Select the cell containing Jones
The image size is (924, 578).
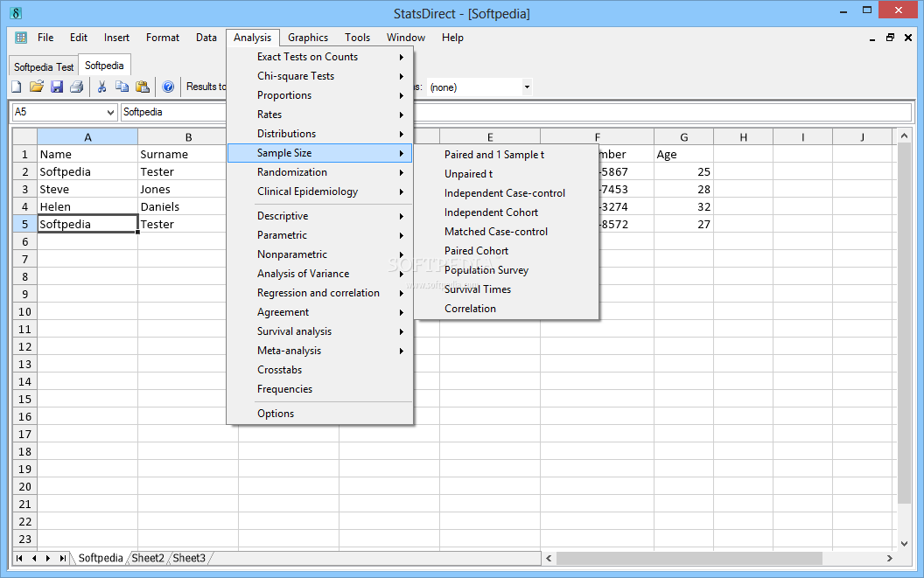189,189
